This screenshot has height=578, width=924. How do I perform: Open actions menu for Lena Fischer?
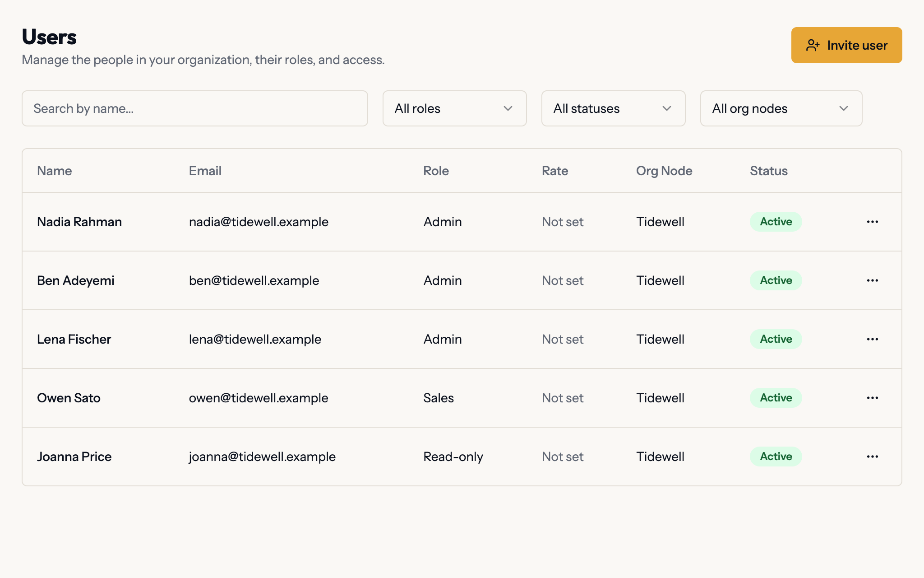(x=872, y=339)
